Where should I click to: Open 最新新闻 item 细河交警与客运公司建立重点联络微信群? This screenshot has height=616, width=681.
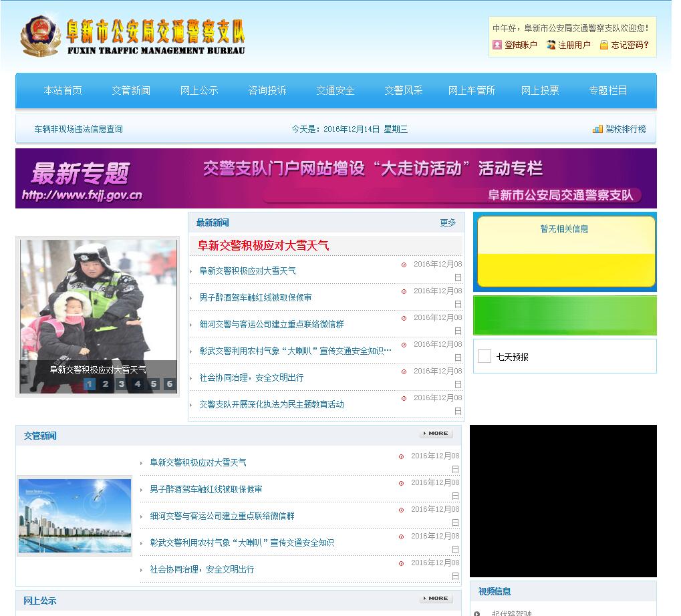click(x=271, y=324)
